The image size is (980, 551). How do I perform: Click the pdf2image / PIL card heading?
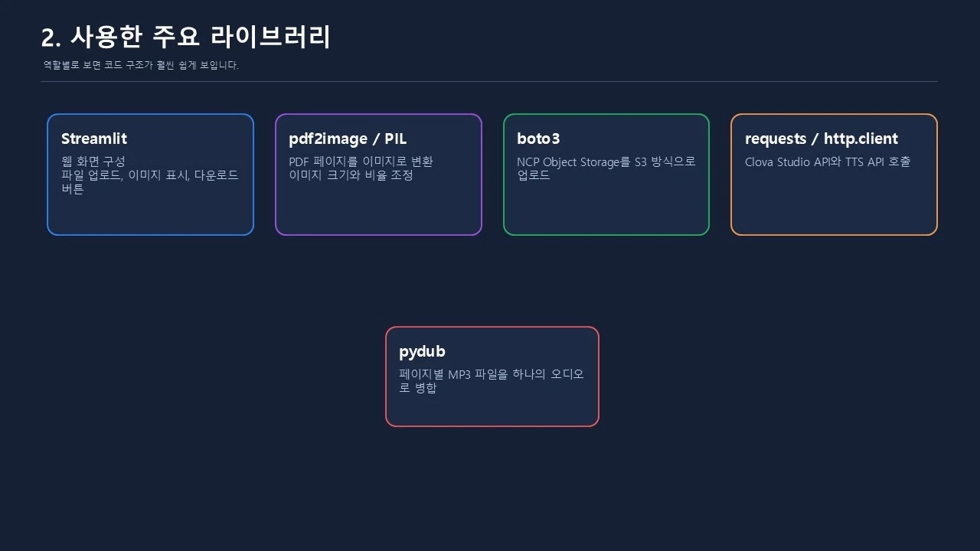(348, 139)
